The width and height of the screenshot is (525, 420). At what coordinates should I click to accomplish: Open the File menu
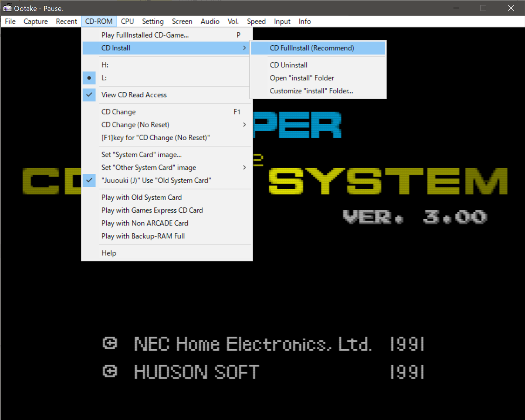click(10, 21)
